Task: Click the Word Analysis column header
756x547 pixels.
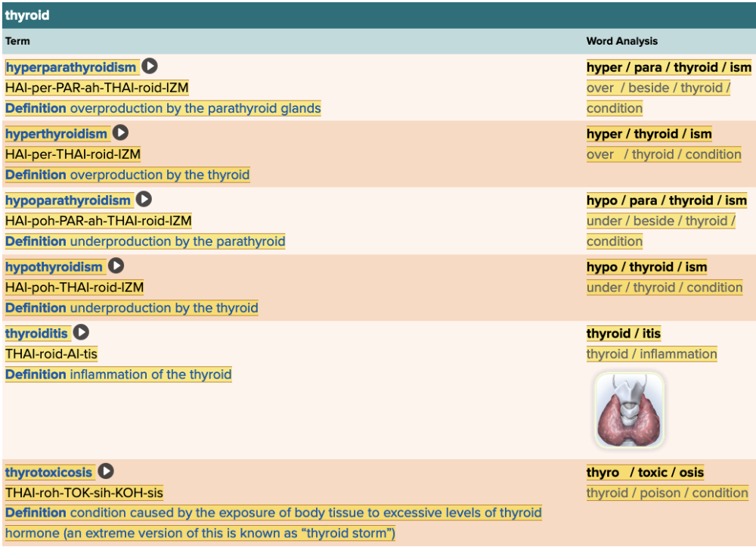Action: (622, 41)
